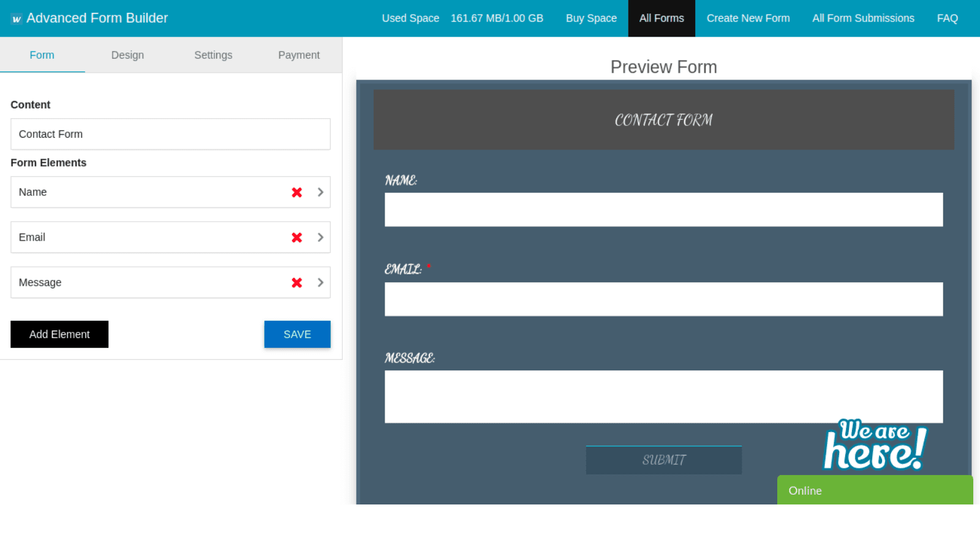Delete the Email form element

tap(296, 238)
